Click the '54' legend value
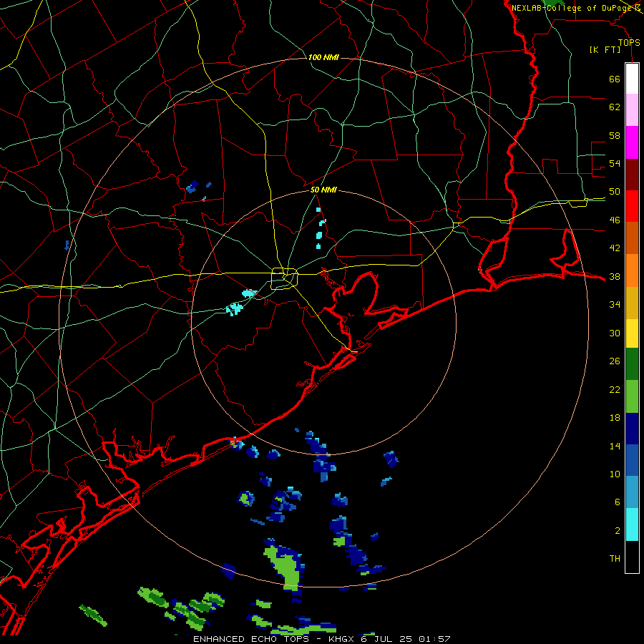Viewport: 644px width, 644px height. [x=615, y=163]
